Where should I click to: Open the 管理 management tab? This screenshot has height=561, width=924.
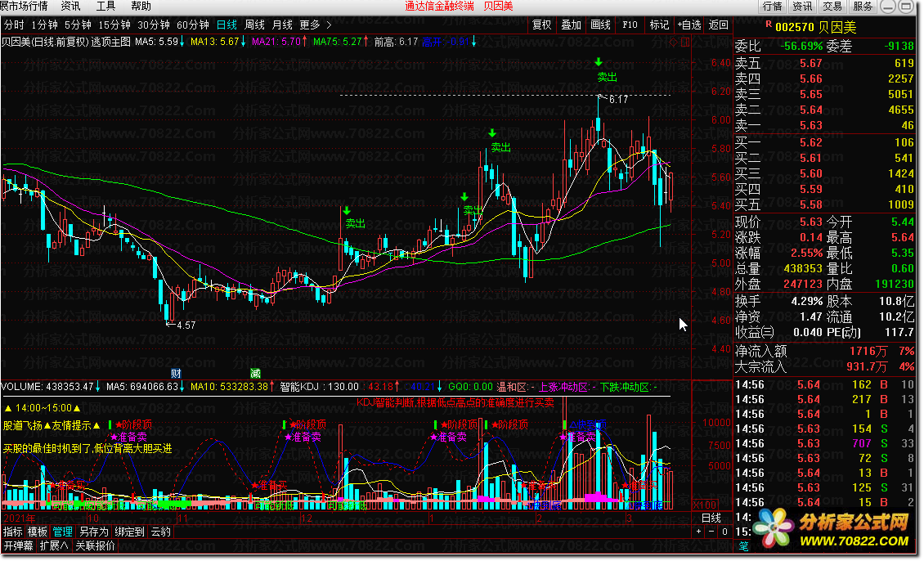62,532
